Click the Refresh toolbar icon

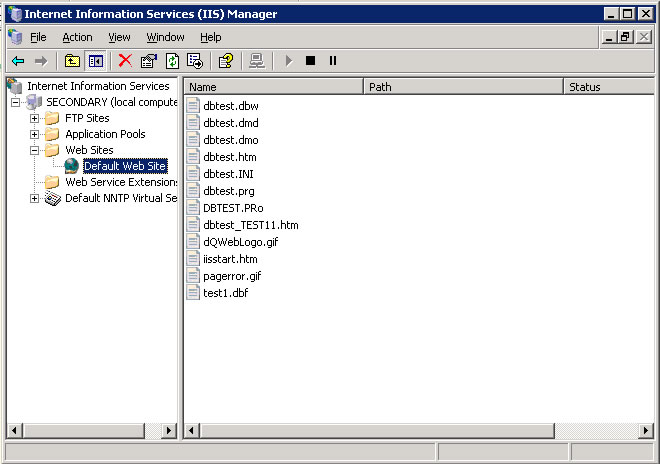[x=172, y=61]
